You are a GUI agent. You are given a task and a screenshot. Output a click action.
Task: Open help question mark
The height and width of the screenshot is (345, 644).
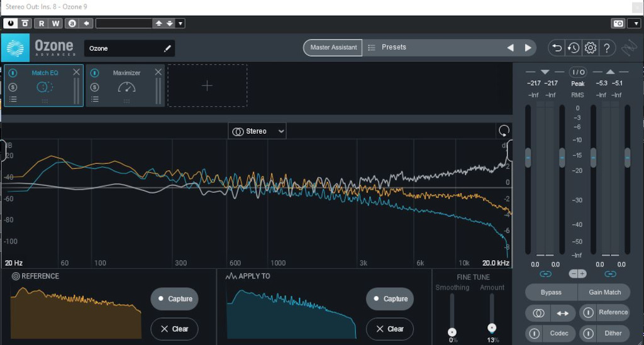click(x=607, y=48)
